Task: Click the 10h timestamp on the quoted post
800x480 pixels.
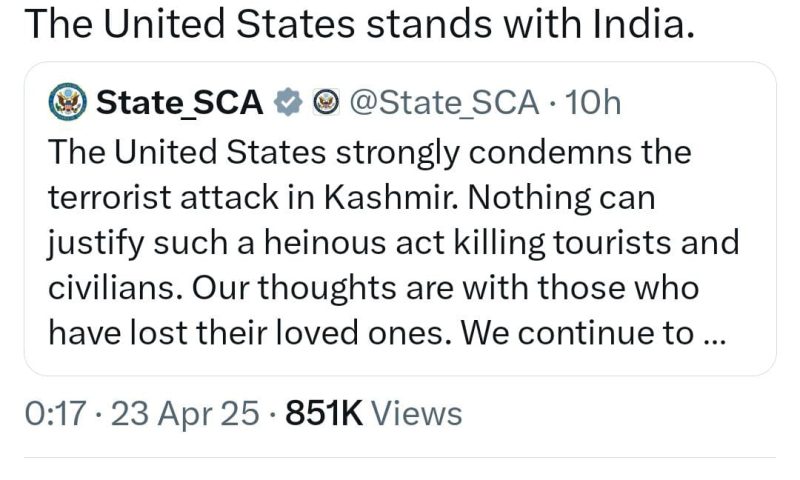Action: tap(593, 102)
